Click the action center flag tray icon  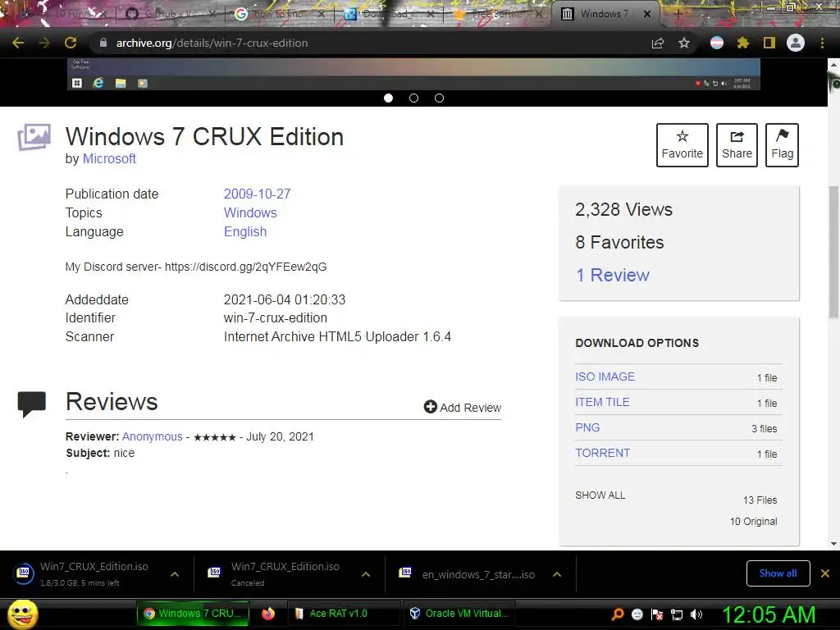[x=657, y=614]
